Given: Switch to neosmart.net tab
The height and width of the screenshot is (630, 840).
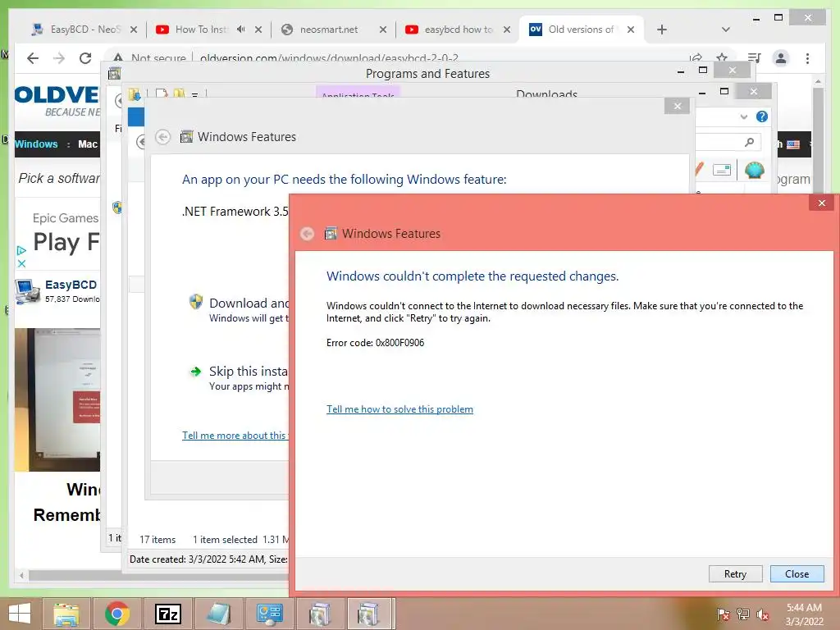Looking at the screenshot, I should point(328,30).
